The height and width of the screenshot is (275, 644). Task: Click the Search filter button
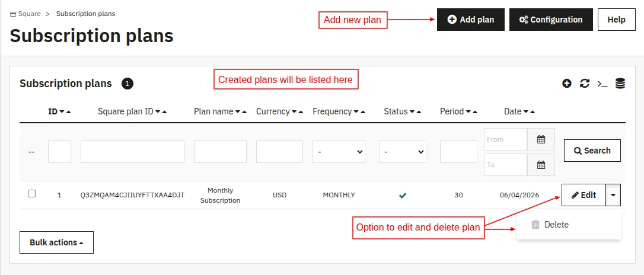[x=592, y=151]
